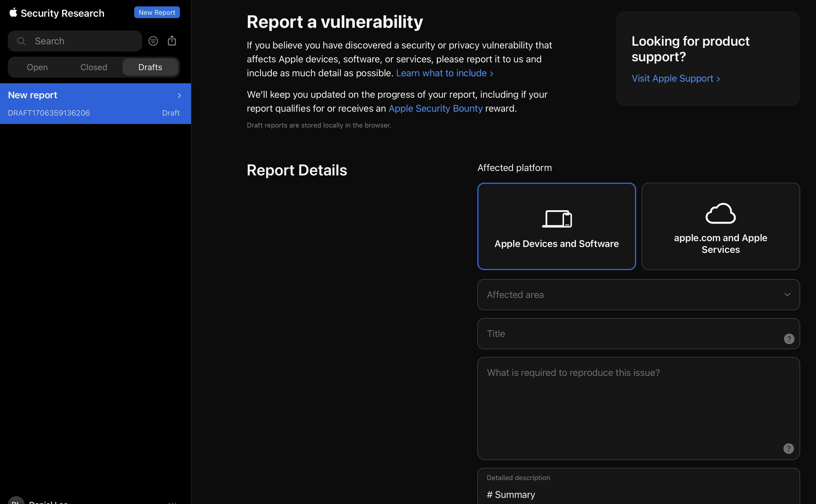Follow the Apple Security Bounty link
This screenshot has height=504, width=816.
point(435,108)
